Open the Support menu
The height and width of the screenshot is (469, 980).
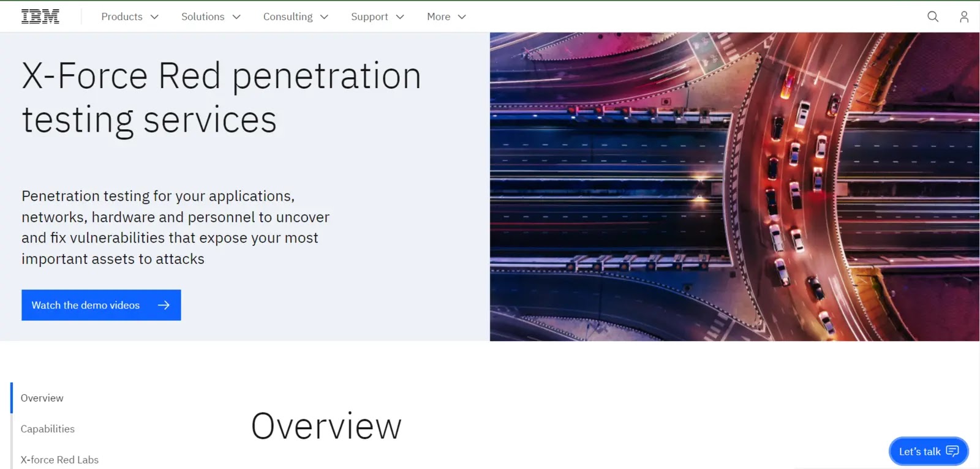pyautogui.click(x=377, y=17)
